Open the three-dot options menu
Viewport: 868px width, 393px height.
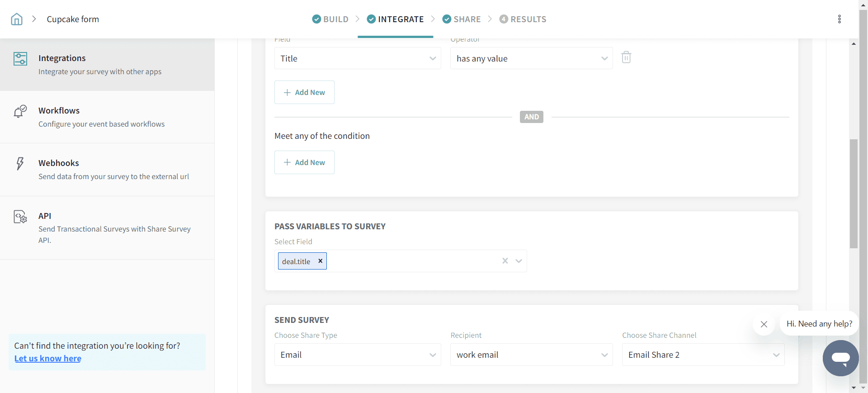[x=839, y=19]
